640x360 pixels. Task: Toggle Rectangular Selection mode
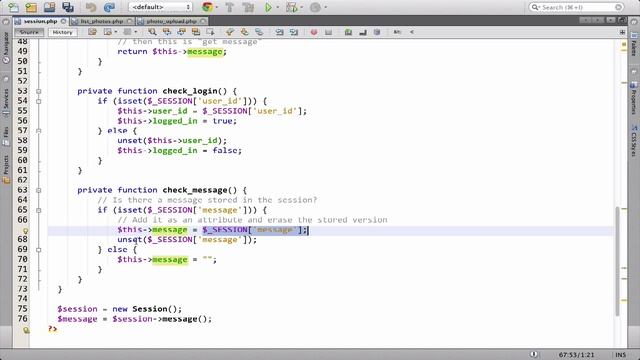211,32
